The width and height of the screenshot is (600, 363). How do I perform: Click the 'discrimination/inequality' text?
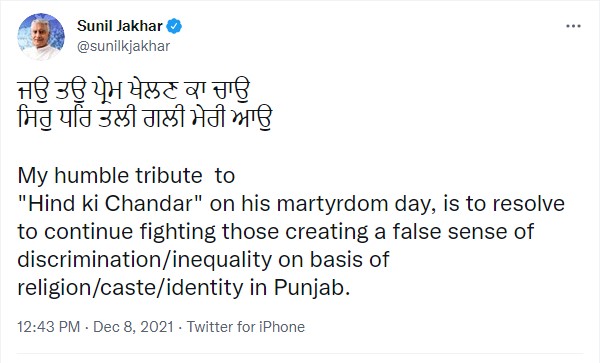pos(145,260)
